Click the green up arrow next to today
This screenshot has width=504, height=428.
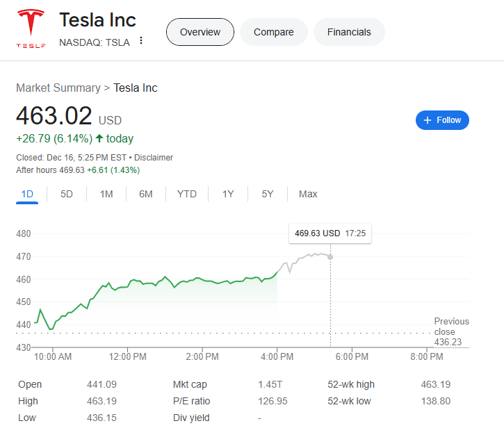click(99, 139)
